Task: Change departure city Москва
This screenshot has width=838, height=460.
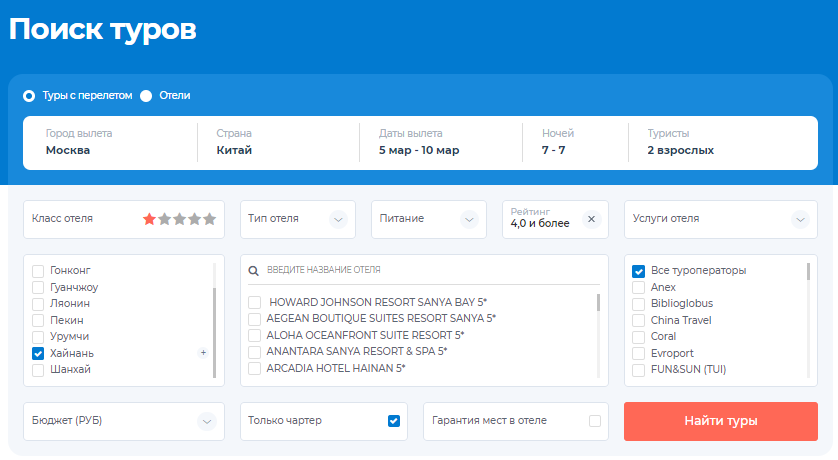Action: tap(110, 143)
